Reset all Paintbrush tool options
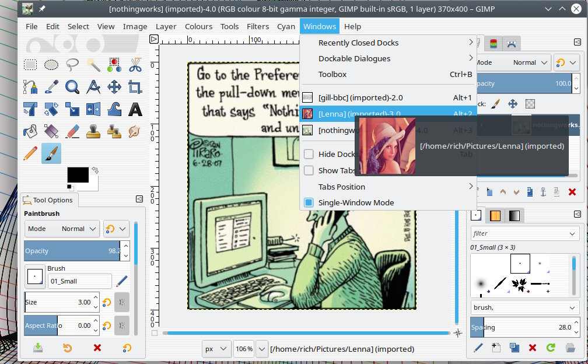 (127, 348)
